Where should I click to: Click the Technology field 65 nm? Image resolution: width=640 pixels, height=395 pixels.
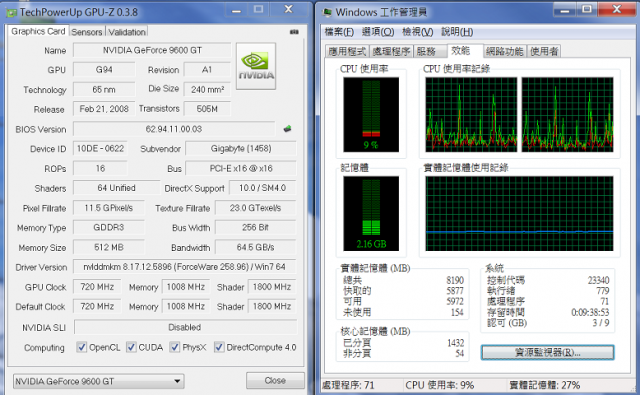104,89
